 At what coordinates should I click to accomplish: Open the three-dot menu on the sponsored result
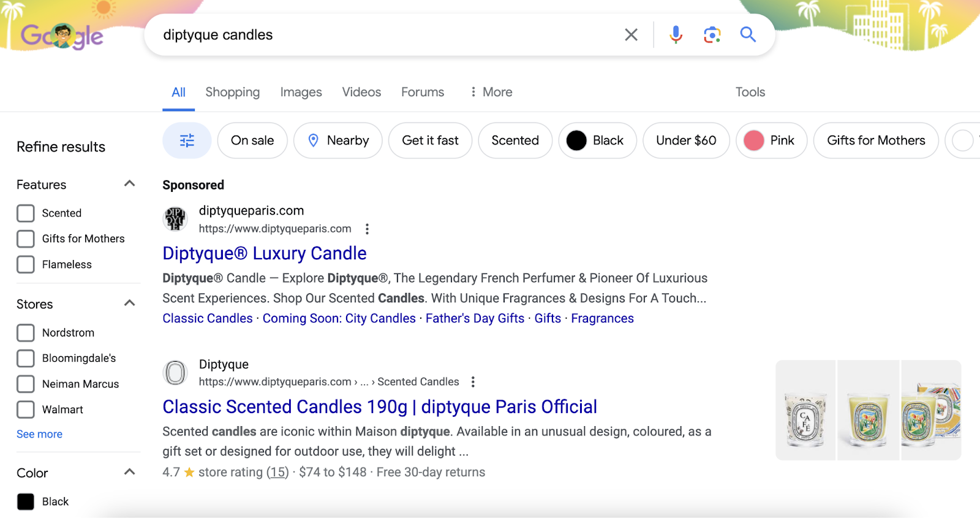click(x=367, y=229)
